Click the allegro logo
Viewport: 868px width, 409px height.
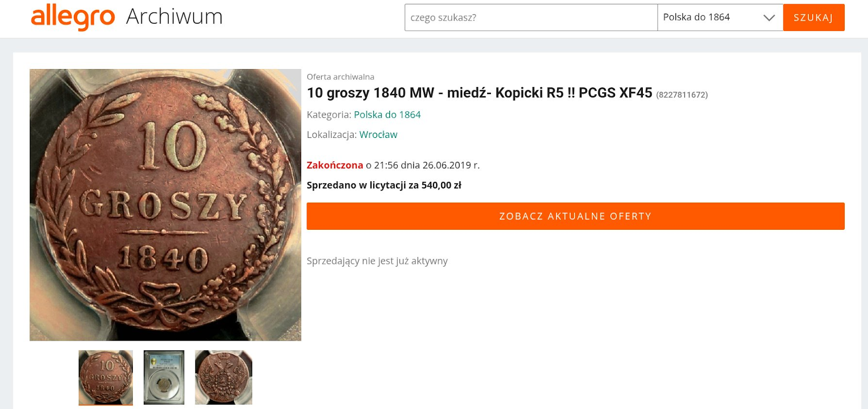(x=73, y=17)
